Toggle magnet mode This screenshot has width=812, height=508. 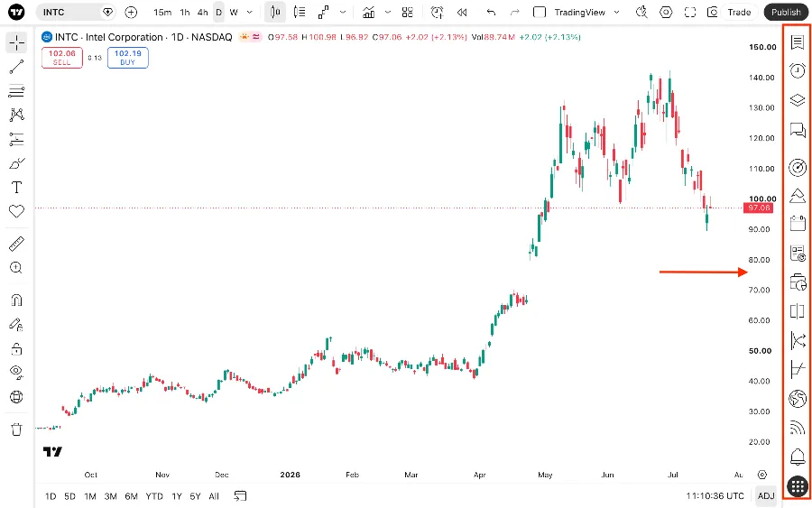(16, 300)
